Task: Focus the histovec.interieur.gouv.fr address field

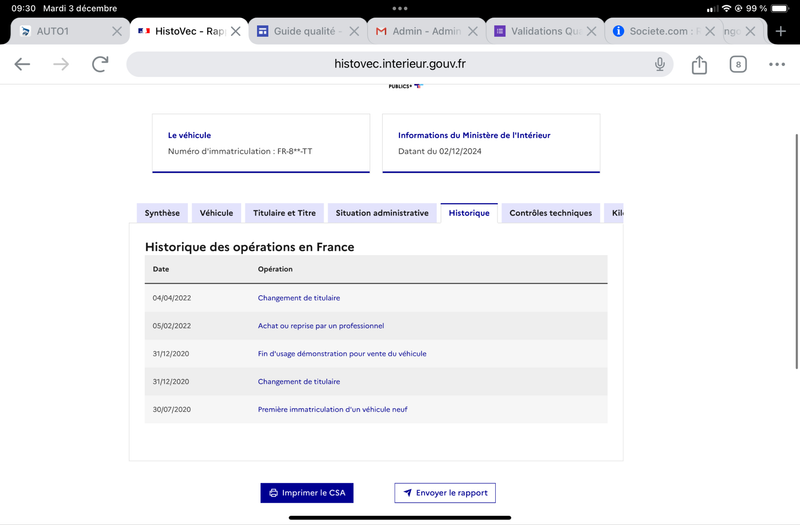Action: point(399,64)
